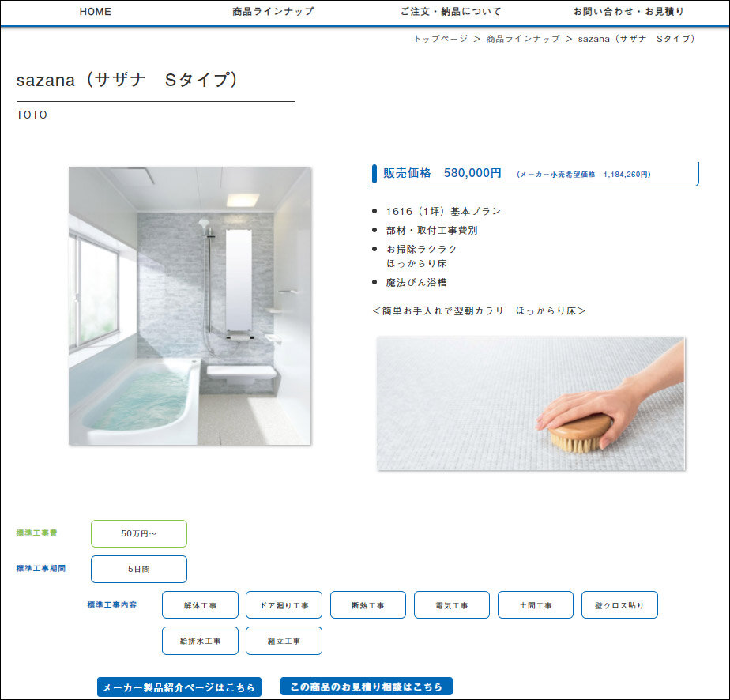Open the HOME menu item

pos(95,12)
